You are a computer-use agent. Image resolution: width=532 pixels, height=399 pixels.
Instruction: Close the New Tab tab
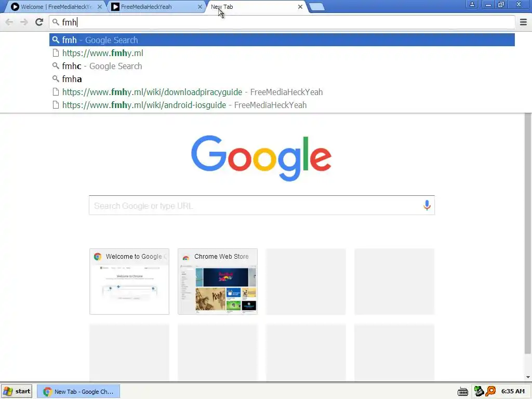coord(300,7)
